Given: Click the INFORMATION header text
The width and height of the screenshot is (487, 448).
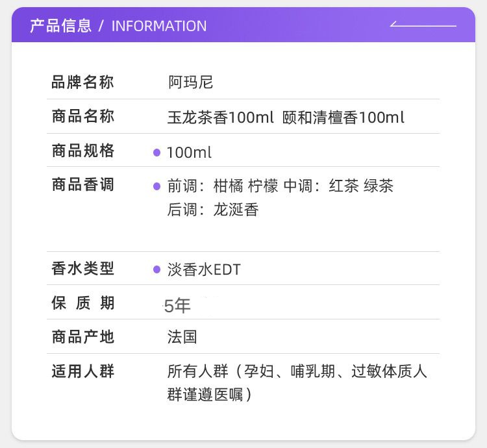Looking at the screenshot, I should [x=159, y=26].
